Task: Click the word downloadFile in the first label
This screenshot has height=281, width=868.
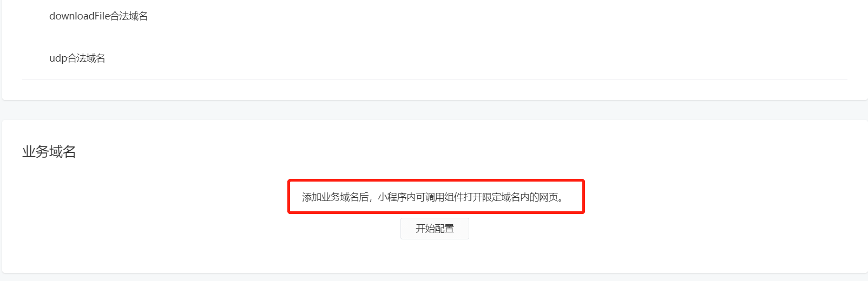Action: click(80, 16)
